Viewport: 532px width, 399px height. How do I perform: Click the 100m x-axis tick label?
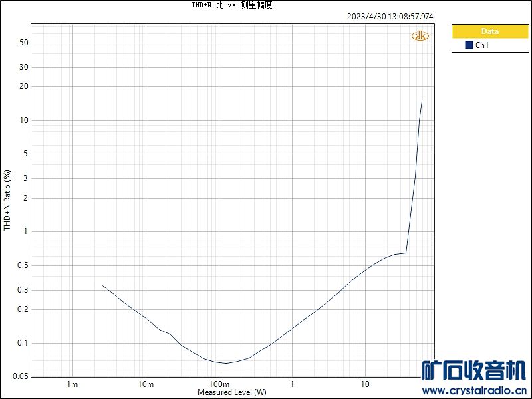coord(219,384)
